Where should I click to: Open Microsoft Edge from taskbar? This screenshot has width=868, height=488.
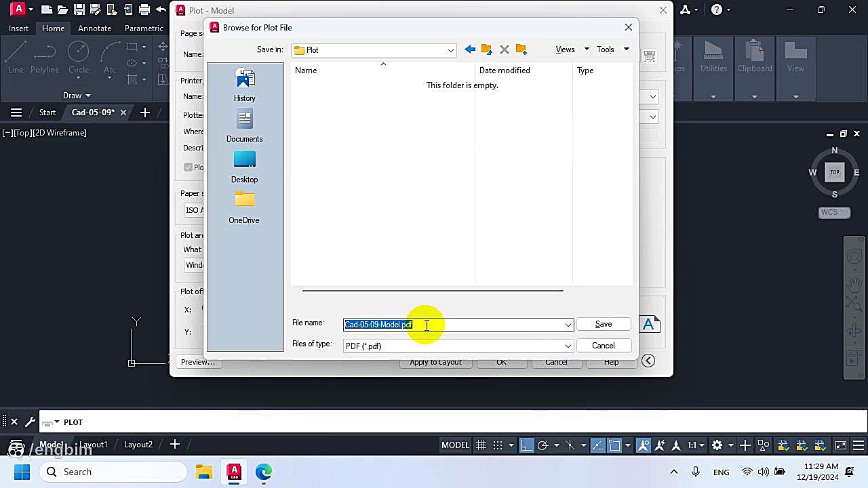tap(263, 472)
